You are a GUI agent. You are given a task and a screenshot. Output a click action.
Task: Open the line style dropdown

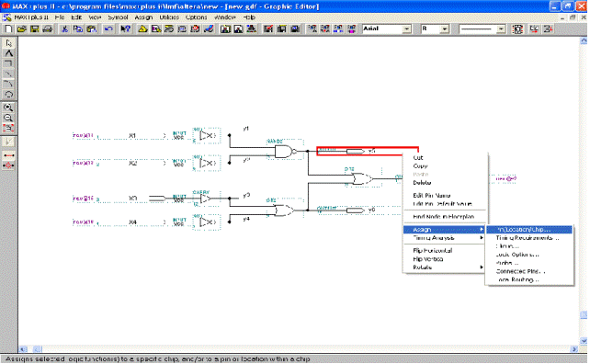pos(501,29)
